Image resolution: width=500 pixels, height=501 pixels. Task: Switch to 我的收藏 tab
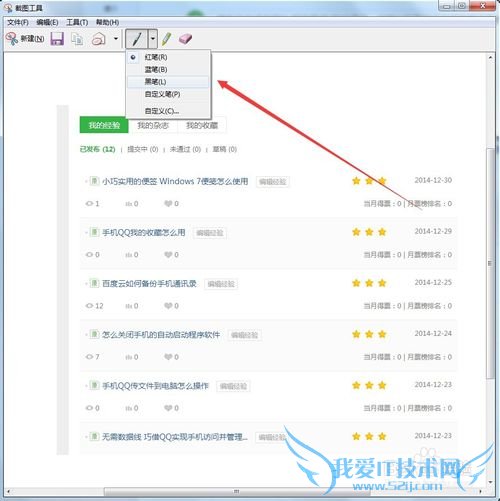coord(202,125)
